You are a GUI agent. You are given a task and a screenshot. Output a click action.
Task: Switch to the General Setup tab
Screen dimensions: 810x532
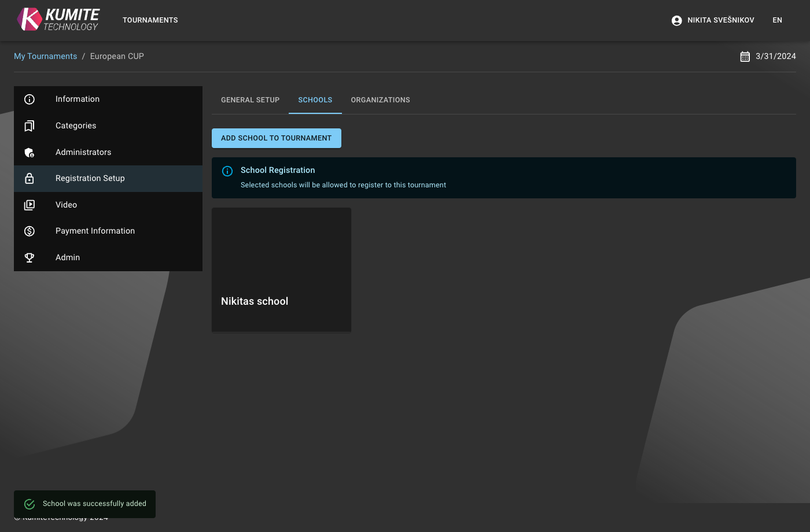pos(250,100)
